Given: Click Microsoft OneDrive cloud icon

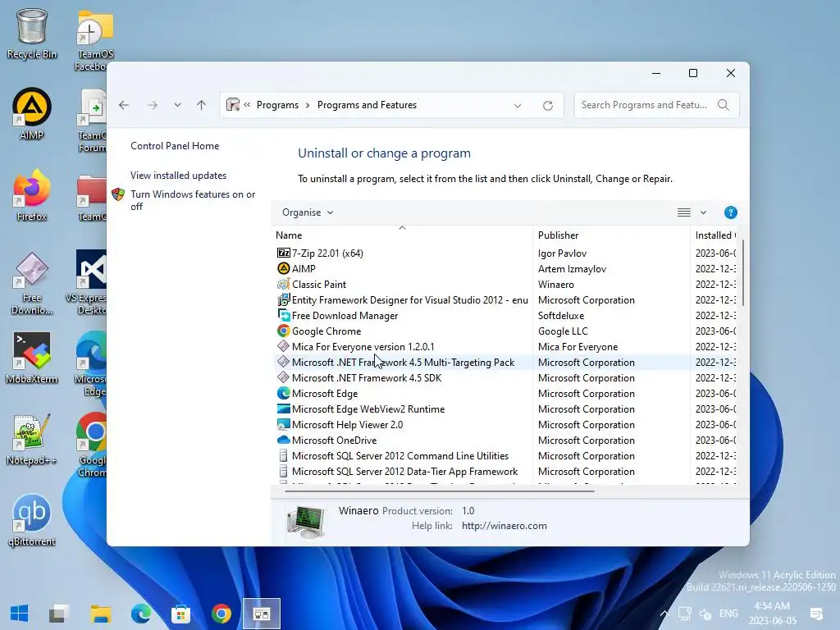Looking at the screenshot, I should pyautogui.click(x=283, y=440).
